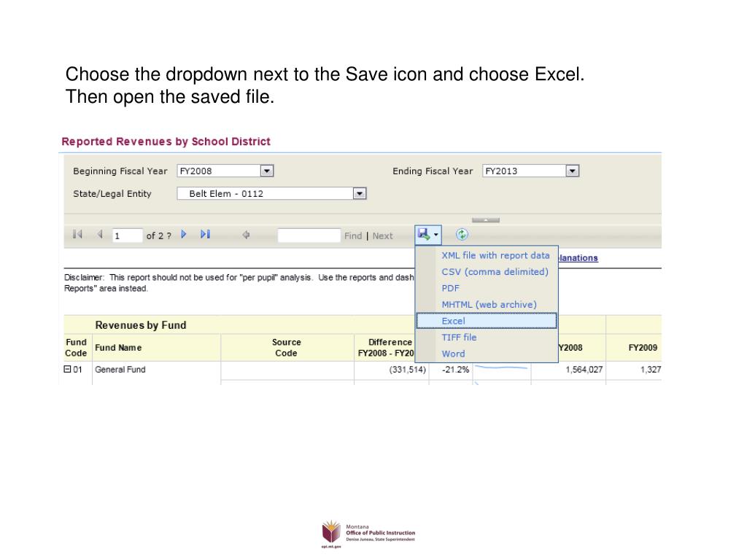747x560 pixels.
Task: Click the current page number field
Action: [x=127, y=236]
